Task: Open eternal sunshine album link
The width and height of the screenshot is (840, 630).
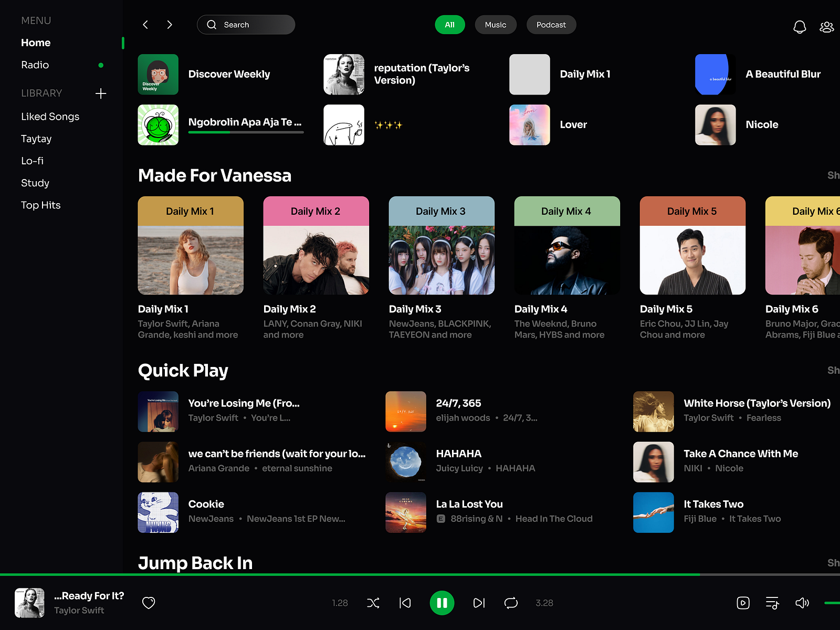Action: pyautogui.click(x=297, y=468)
